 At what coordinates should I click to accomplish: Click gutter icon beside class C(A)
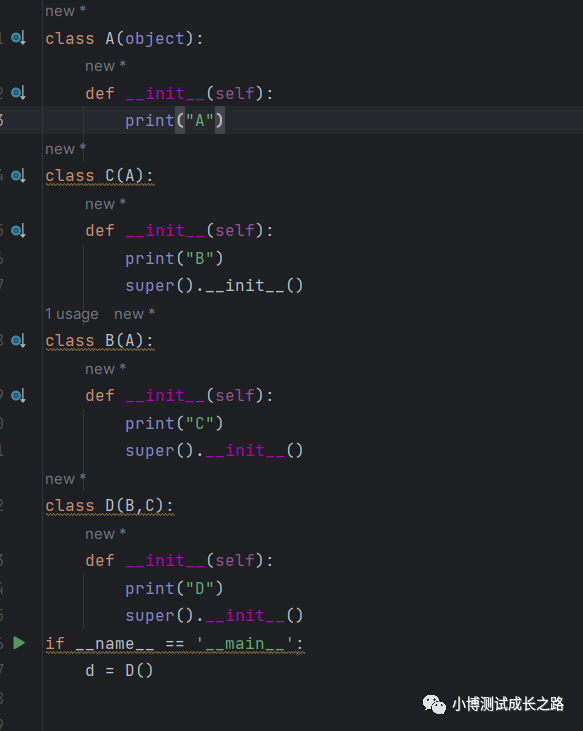(18, 176)
